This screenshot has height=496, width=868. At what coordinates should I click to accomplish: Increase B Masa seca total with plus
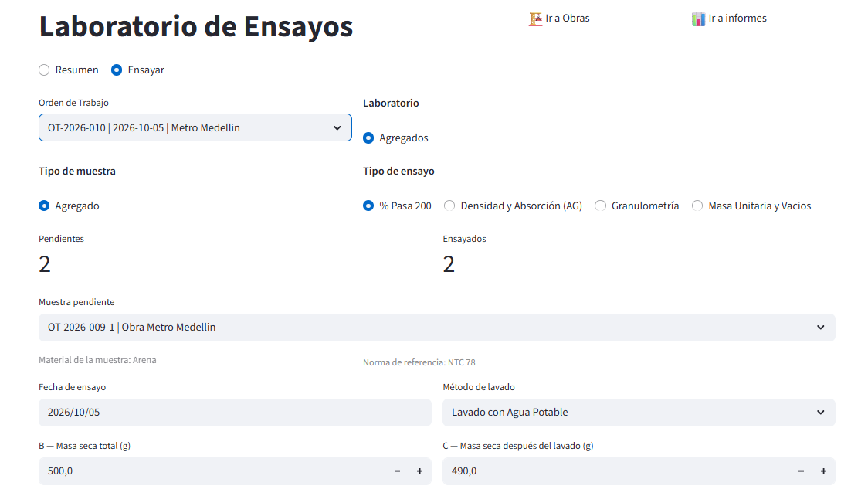tap(419, 471)
